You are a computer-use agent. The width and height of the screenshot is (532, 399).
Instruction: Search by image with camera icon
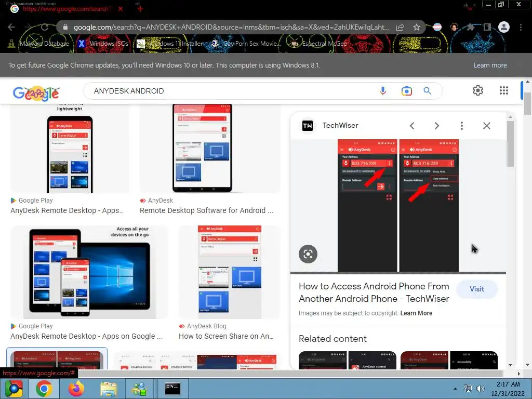point(406,91)
